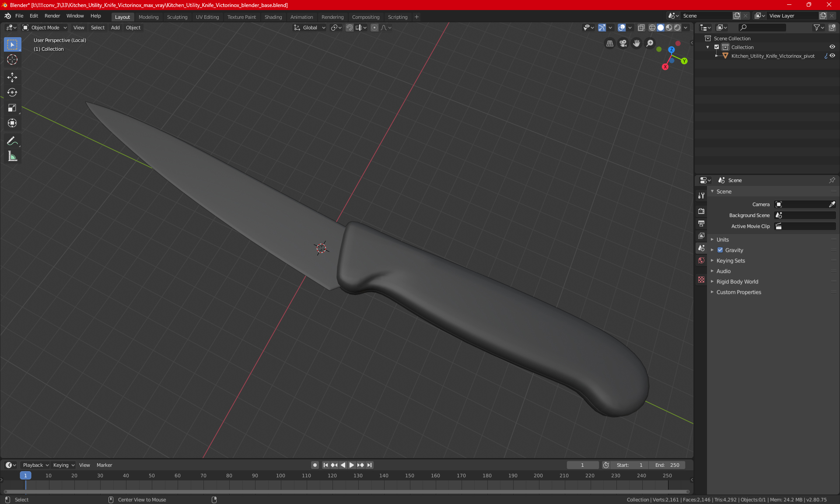This screenshot has width=840, height=504.
Task: Select the Annotate tool
Action: [x=12, y=141]
